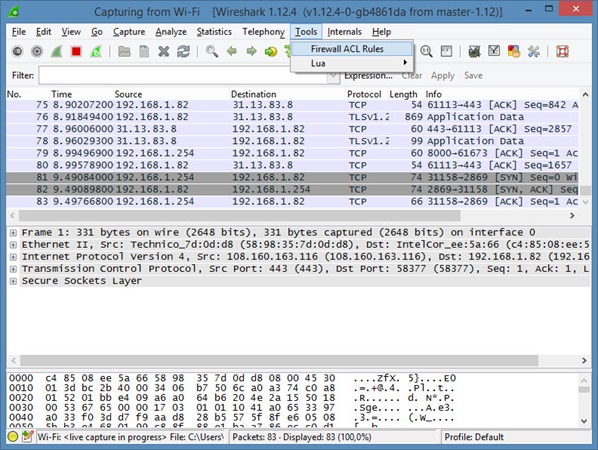Save the display filter

click(x=473, y=76)
